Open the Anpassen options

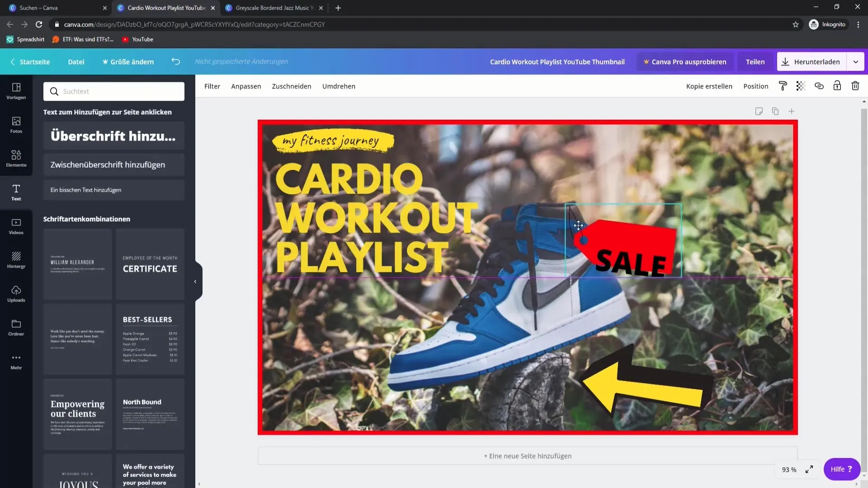click(x=246, y=86)
